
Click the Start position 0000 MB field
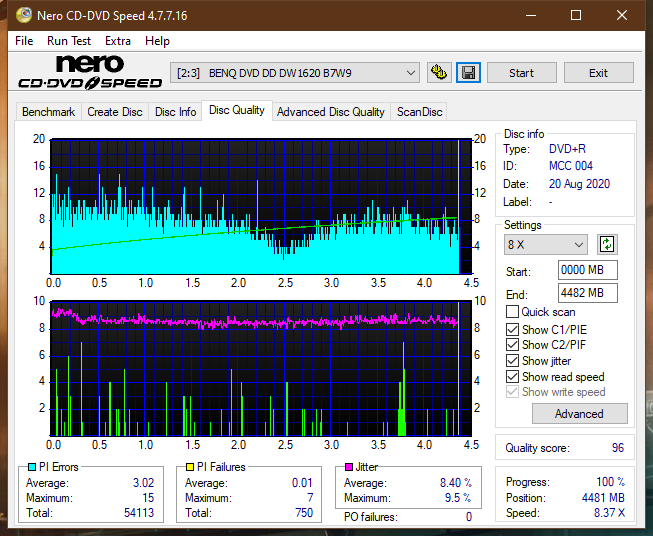587,270
